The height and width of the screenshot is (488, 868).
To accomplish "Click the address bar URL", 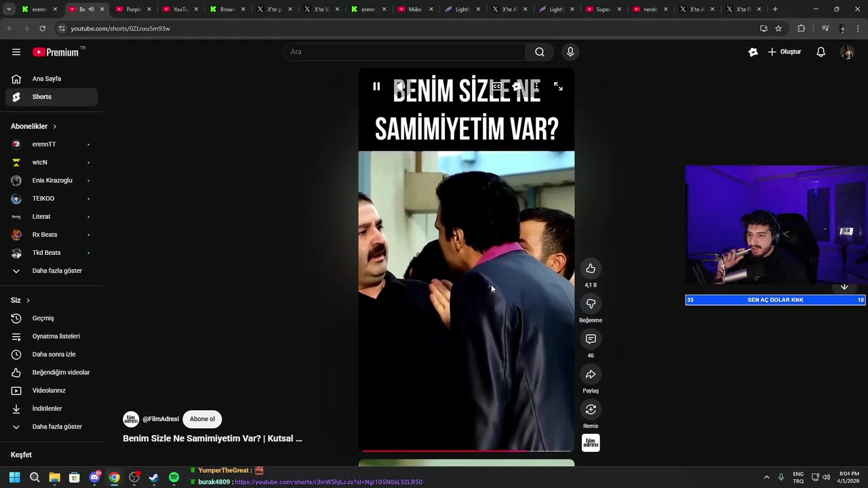I will [120, 28].
